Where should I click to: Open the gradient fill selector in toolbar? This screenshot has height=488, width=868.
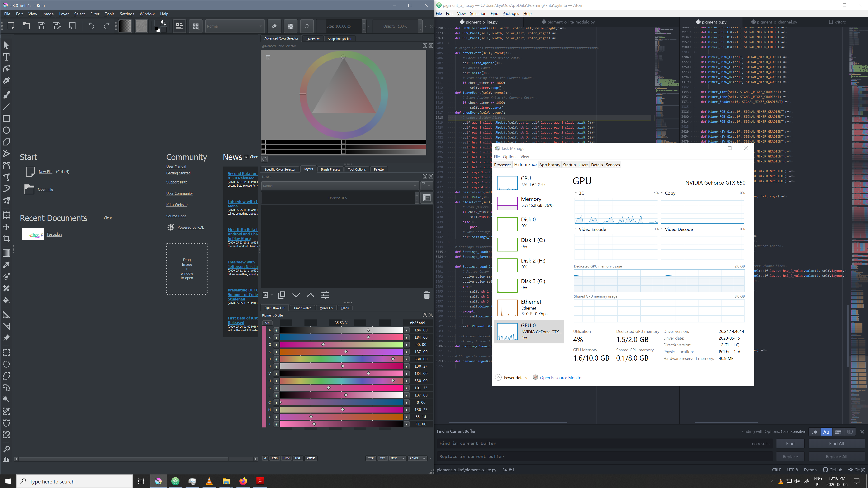125,26
